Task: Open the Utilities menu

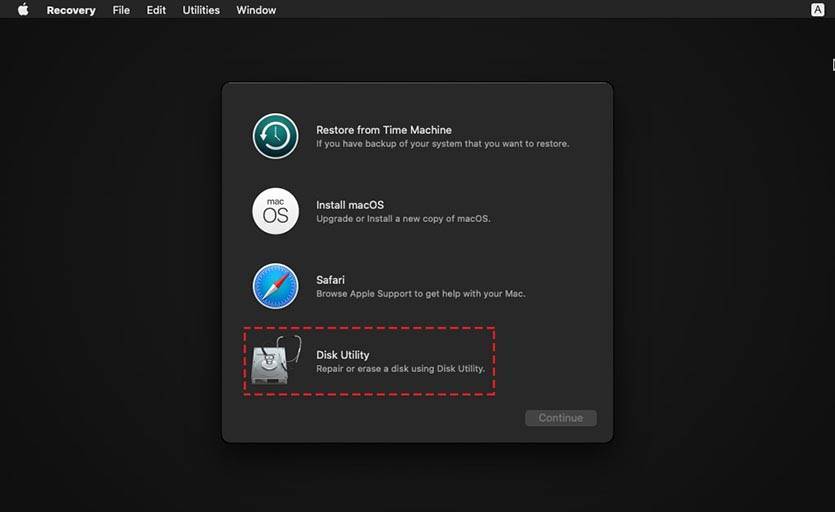Action: (203, 10)
